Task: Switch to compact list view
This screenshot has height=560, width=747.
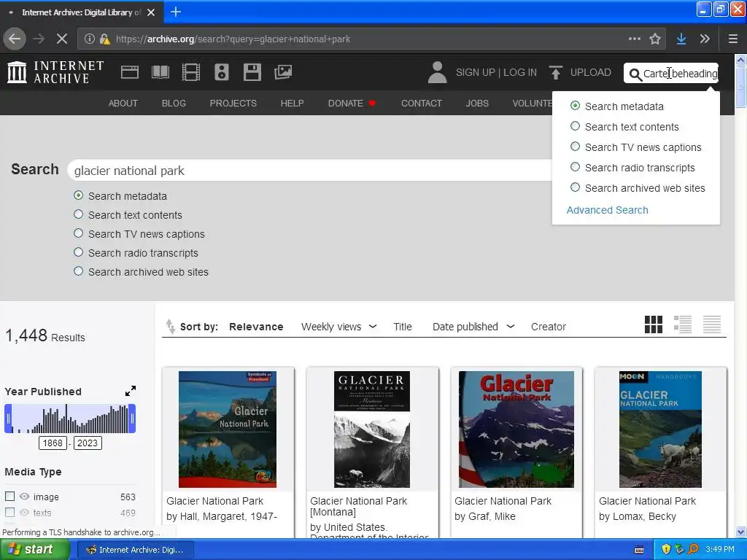Action: point(712,324)
